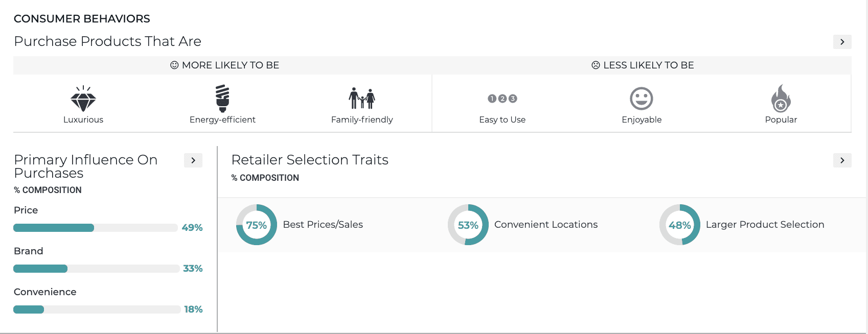Screen dimensions: 868x334
Task: Click the Energy-efficient light bulb icon
Action: [x=222, y=98]
